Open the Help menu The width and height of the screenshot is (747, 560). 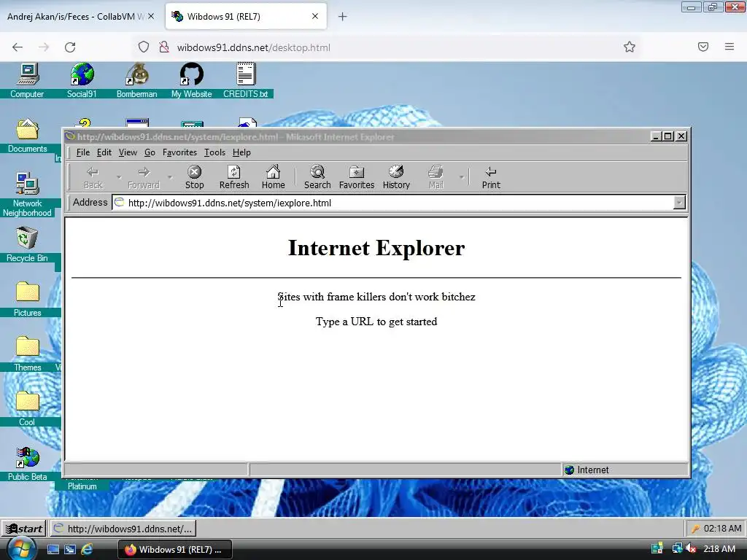tap(241, 152)
